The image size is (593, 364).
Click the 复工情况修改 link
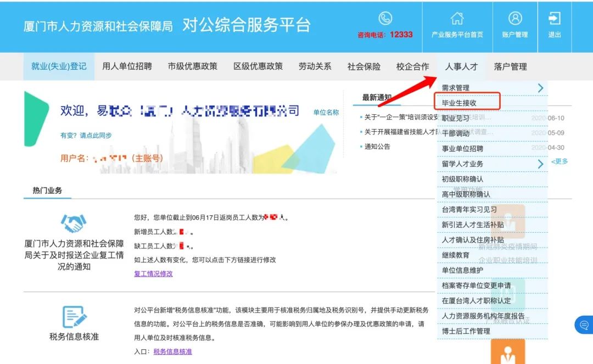[x=153, y=273]
